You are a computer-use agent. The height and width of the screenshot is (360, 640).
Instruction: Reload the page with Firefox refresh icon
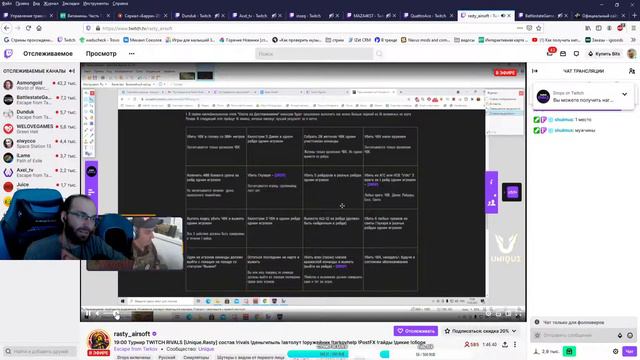pyautogui.click(x=28, y=28)
